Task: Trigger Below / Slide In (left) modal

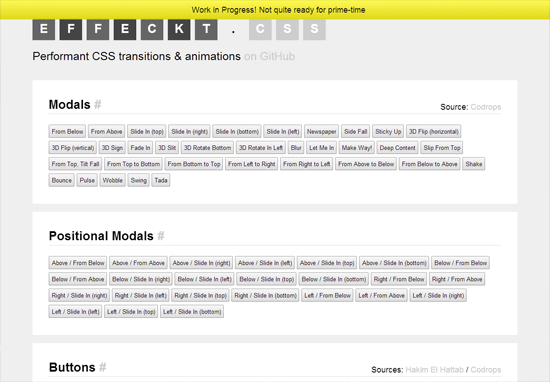Action: pyautogui.click(x=204, y=279)
